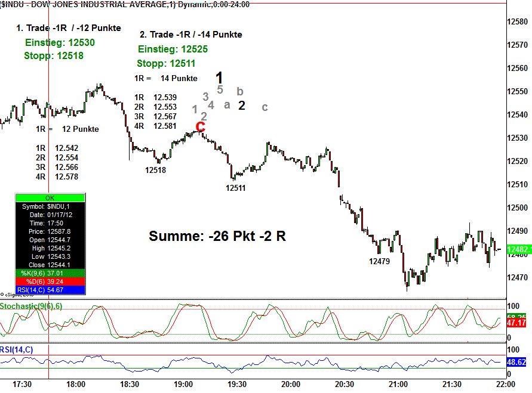Viewport: 532px width, 393px height.
Task: Select the red %D(6) row in data window
Action: click(50, 281)
